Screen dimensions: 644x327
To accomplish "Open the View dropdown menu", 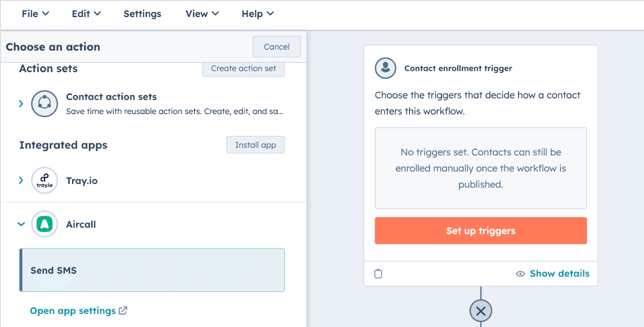I will point(202,14).
